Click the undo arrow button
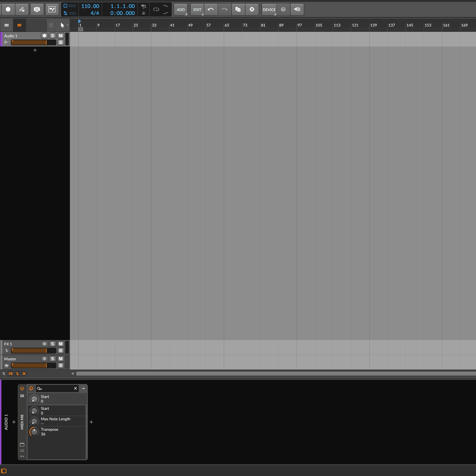This screenshot has width=476, height=476. 211,9
